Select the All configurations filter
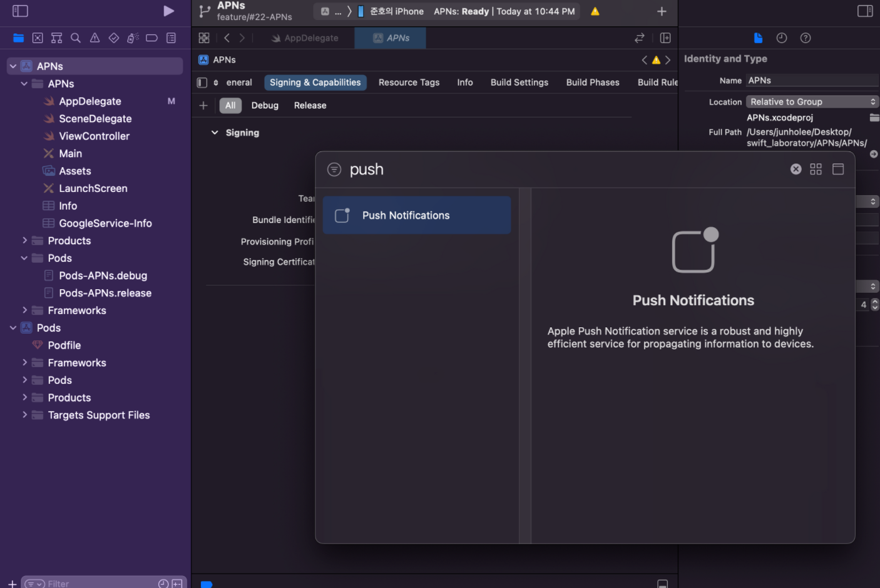 (x=230, y=106)
